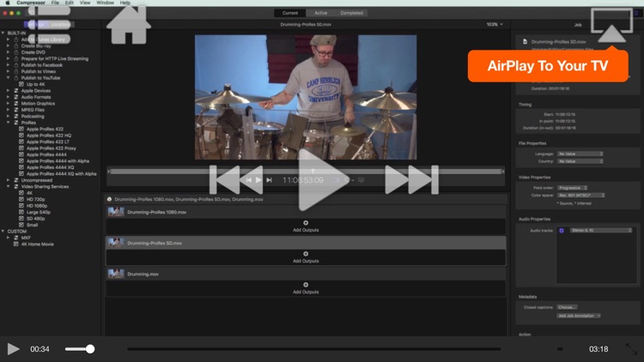Click the Audio Formats group icon

pos(16,97)
